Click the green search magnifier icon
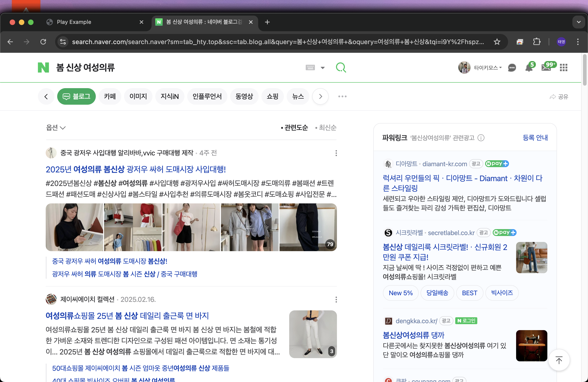Image resolution: width=588 pixels, height=382 pixels. pos(341,67)
